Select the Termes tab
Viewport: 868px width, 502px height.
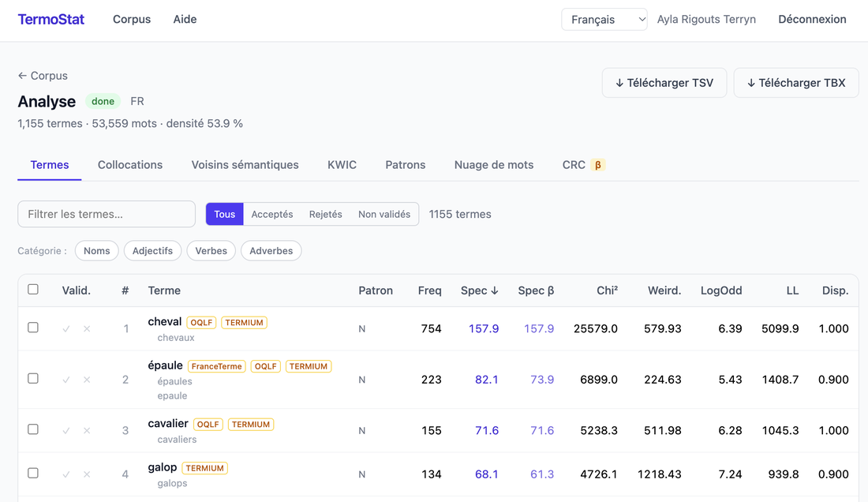click(50, 165)
